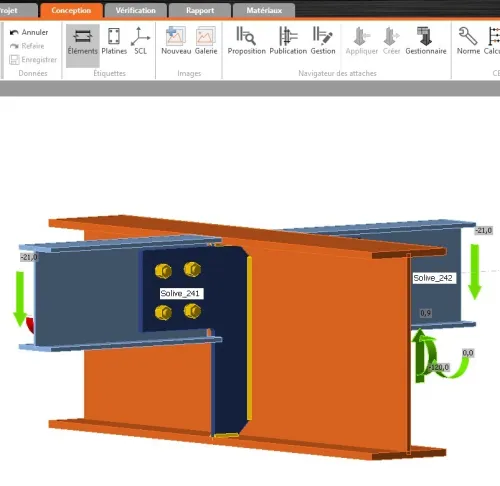Click the -21,0 load value on right beam

(483, 230)
